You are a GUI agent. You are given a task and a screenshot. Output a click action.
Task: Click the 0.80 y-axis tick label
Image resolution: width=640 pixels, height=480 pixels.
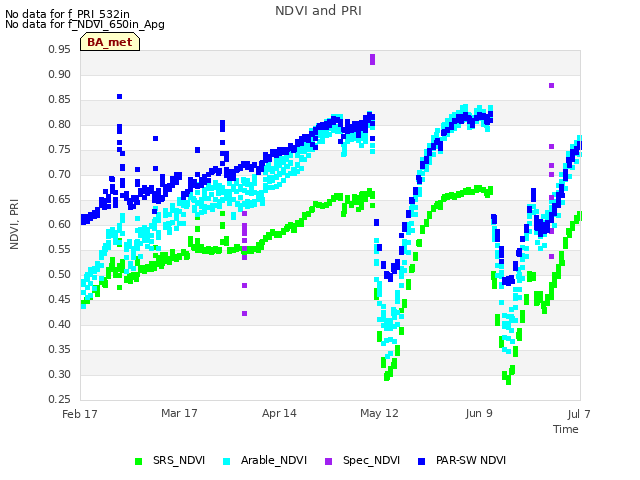(59, 124)
